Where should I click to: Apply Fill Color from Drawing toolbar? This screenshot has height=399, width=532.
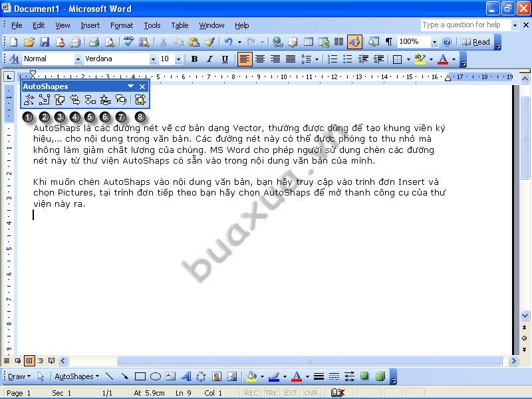point(251,376)
